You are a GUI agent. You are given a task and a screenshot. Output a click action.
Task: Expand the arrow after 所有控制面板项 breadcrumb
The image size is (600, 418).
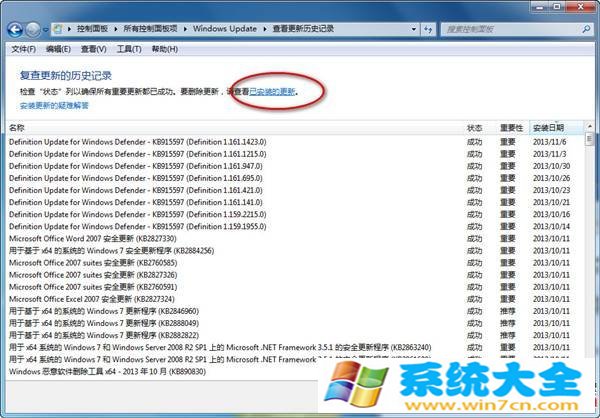point(185,29)
